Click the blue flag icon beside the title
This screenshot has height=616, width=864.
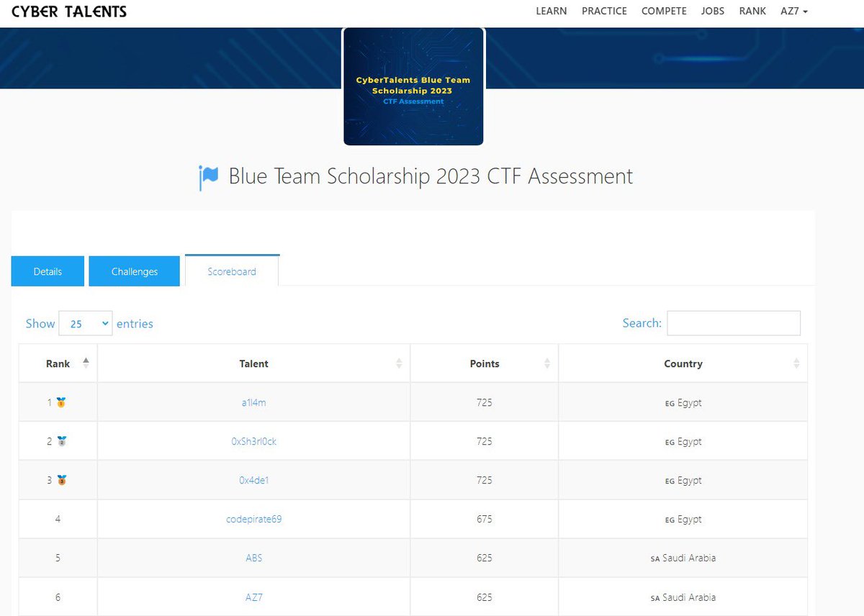coord(208,177)
